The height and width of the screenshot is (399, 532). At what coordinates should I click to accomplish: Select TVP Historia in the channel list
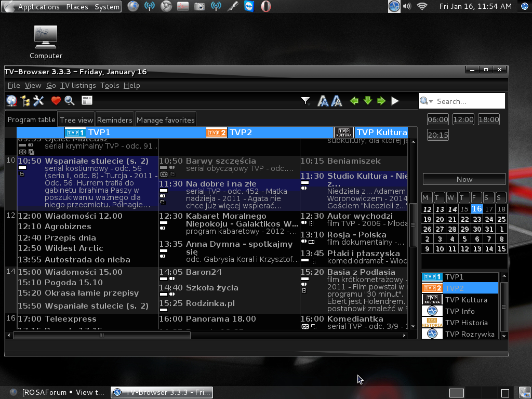pyautogui.click(x=460, y=323)
